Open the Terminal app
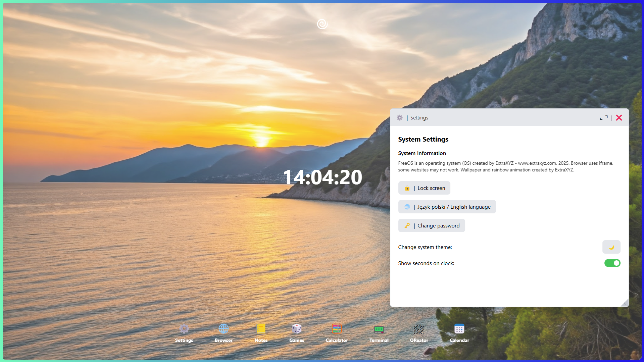The image size is (644, 362). click(379, 328)
